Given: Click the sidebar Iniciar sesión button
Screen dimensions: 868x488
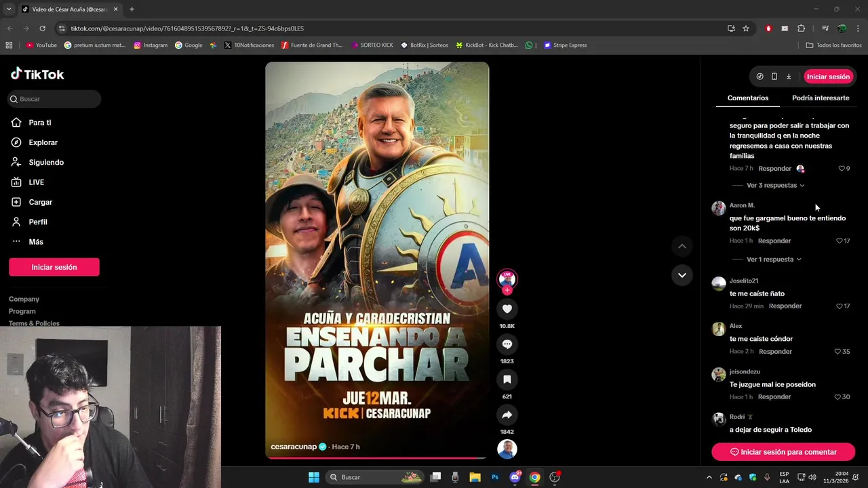Looking at the screenshot, I should (x=54, y=267).
